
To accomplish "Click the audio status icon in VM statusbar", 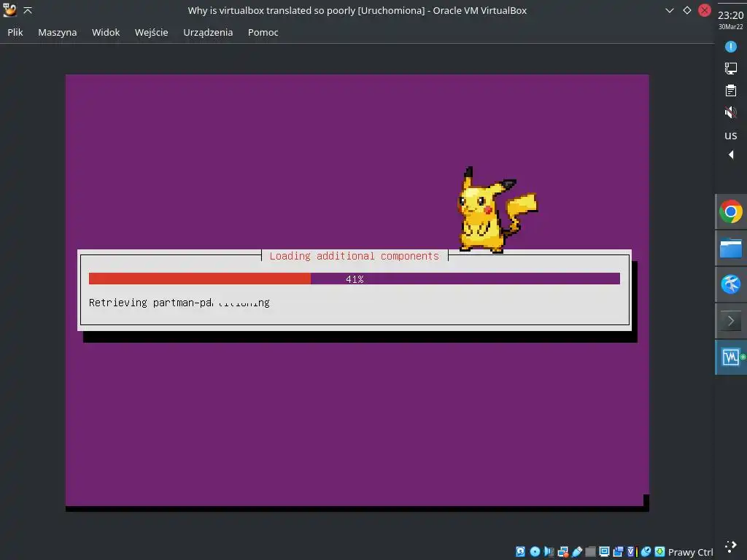I will 549,551.
